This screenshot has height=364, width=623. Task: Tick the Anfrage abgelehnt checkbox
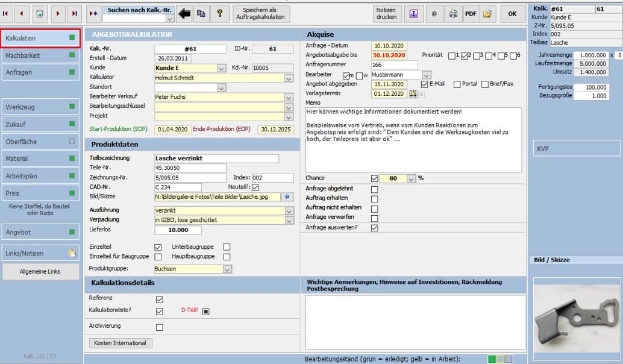[375, 189]
